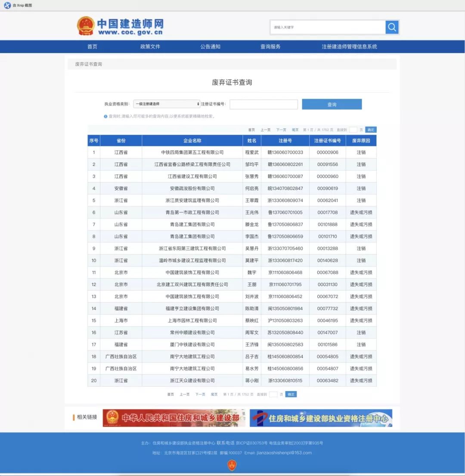The height and width of the screenshot is (476, 465).
Task: Go to 注册建造师管理信息系统 in navigation bar
Action: coord(349,47)
